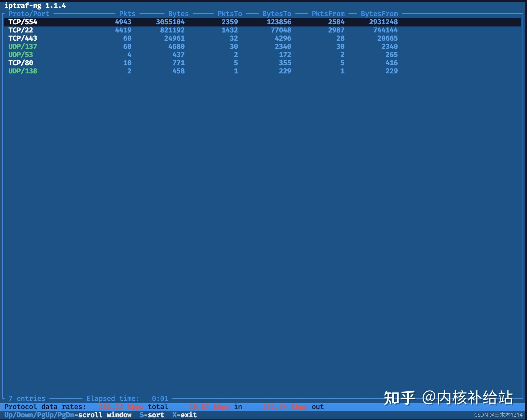527x420 pixels.
Task: Click BytesTo value 77048
Action: tap(281, 30)
